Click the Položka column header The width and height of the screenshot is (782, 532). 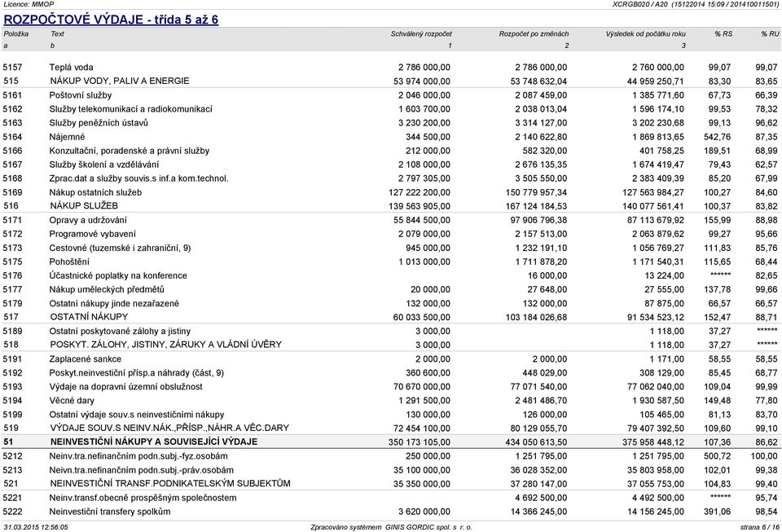16,34
